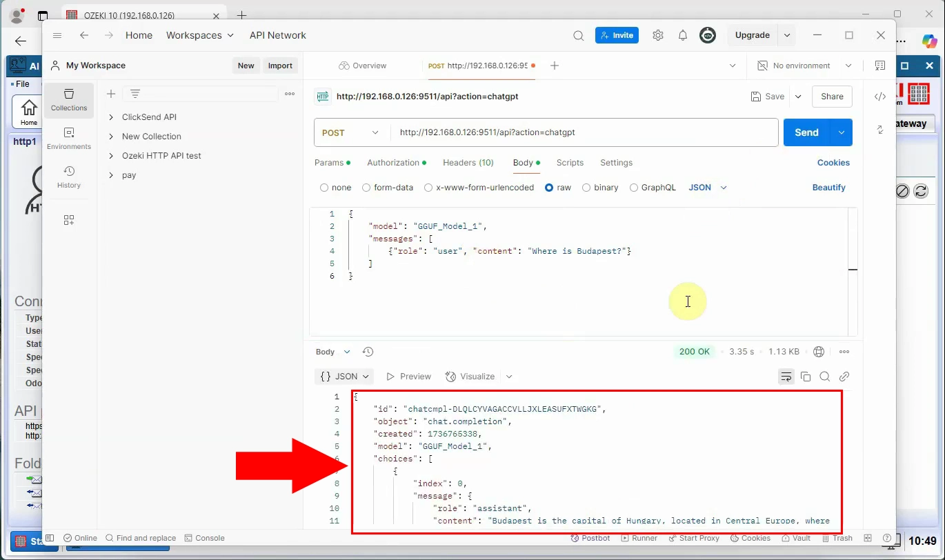This screenshot has width=945, height=560.
Task: Open Collections in the sidebar
Action: 69,101
